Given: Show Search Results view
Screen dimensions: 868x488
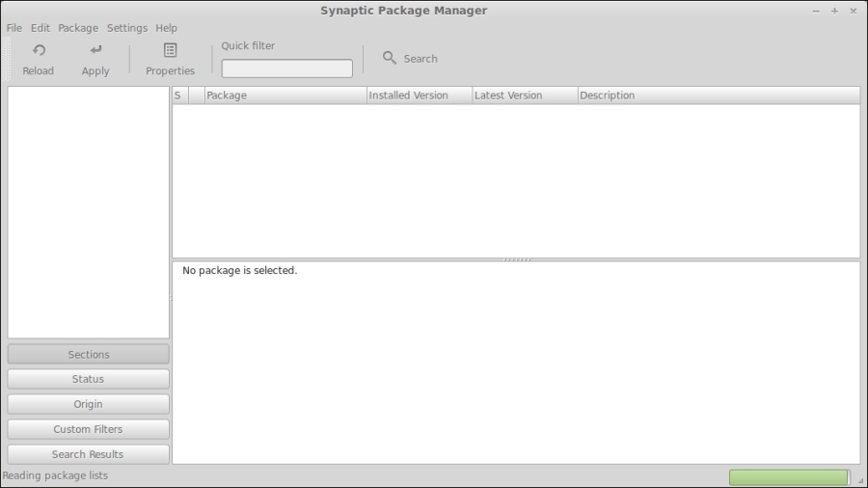Looking at the screenshot, I should click(89, 454).
